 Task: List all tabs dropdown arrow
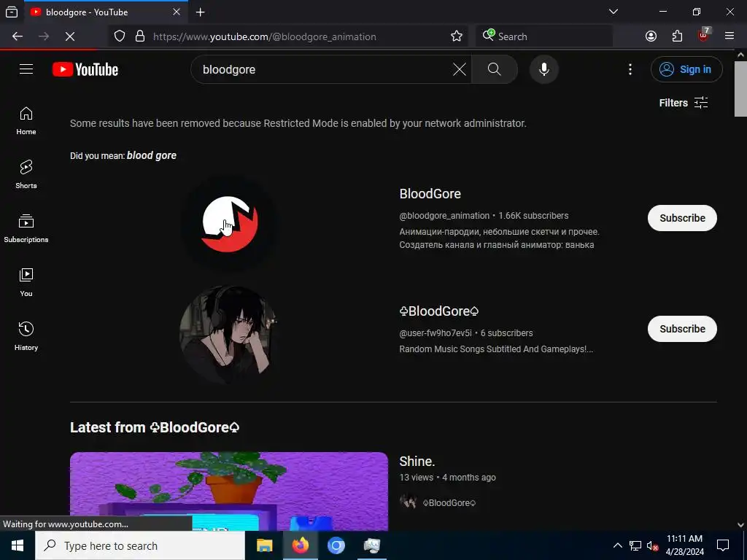coord(614,12)
